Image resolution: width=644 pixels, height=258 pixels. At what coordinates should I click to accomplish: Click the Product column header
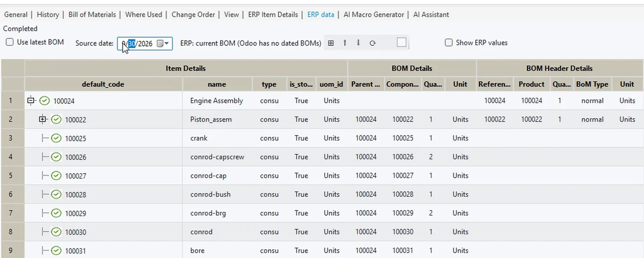tap(531, 84)
